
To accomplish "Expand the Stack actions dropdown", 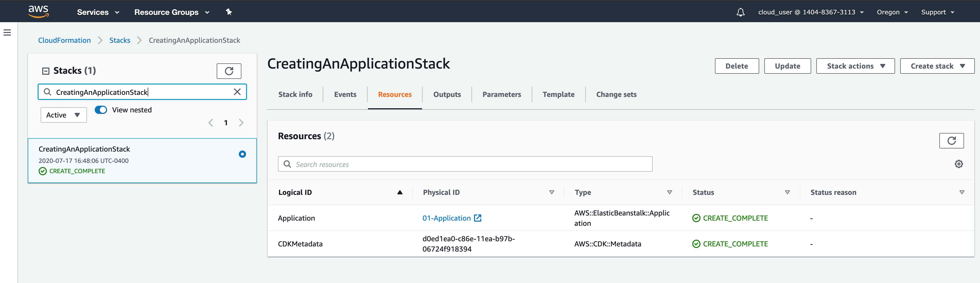I will pyautogui.click(x=855, y=66).
